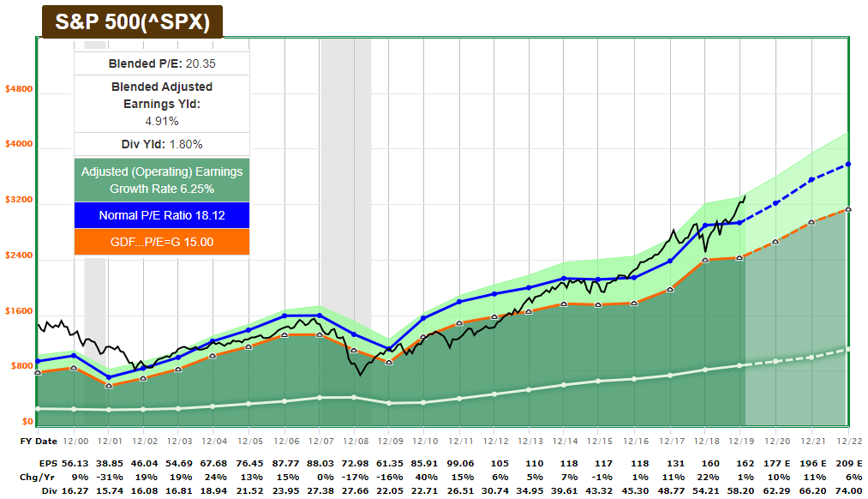This screenshot has width=868, height=499.
Task: Click the triangle earnings marker at 12/08
Action: (x=352, y=352)
